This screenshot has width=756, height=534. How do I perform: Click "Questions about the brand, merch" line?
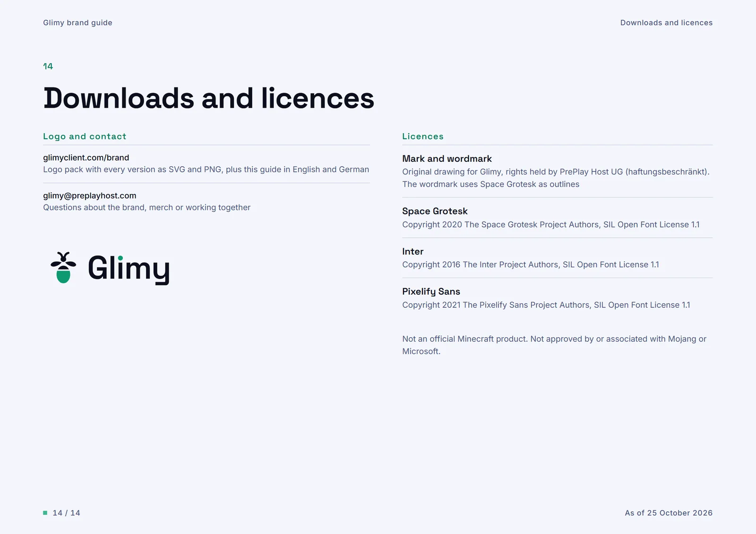coord(147,207)
